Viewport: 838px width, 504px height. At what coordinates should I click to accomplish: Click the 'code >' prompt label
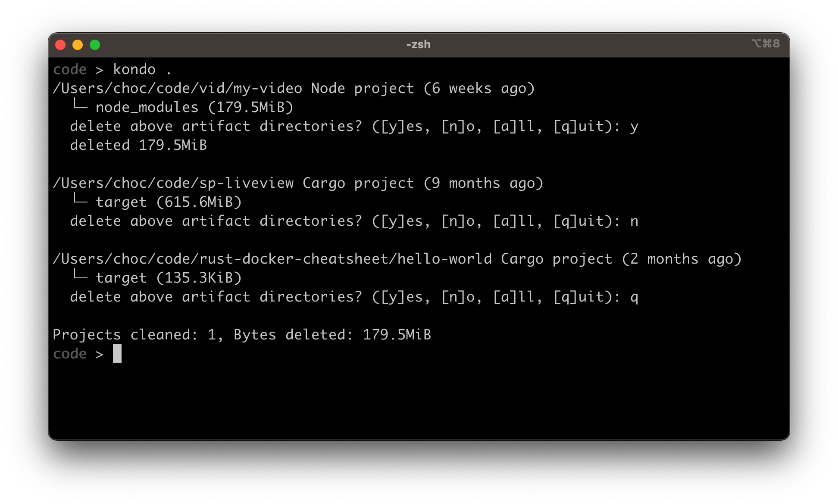[78, 353]
